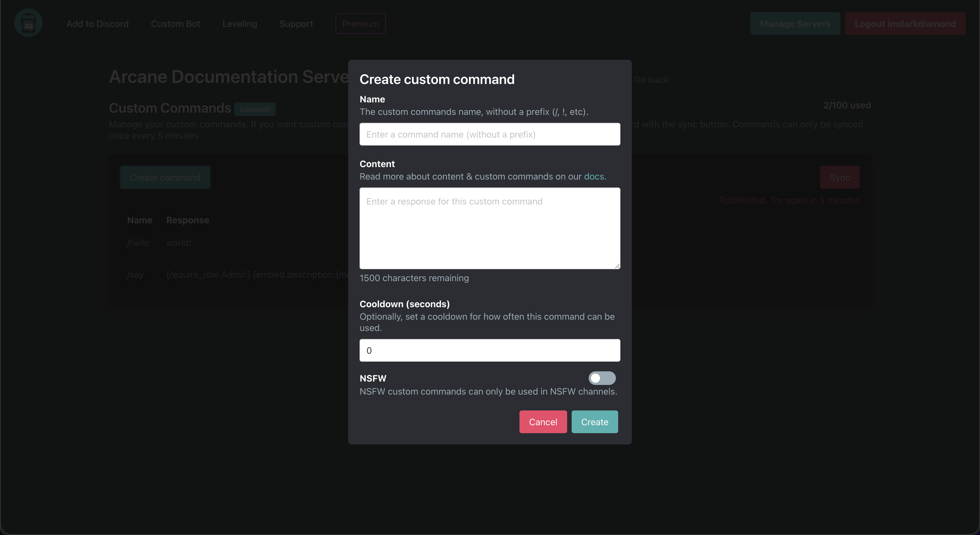The image size is (980, 535).
Task: Select the /hello command row
Action: pos(138,243)
